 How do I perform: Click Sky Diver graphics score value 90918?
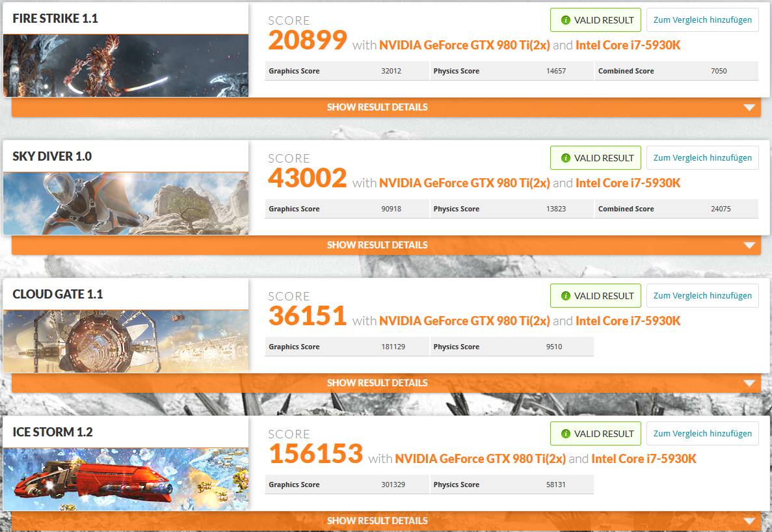391,209
